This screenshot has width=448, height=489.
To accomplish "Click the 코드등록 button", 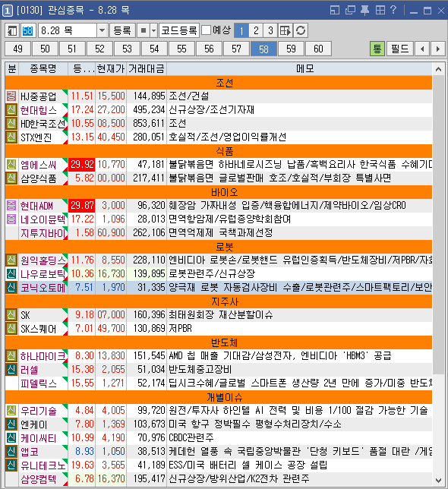I will tap(179, 30).
